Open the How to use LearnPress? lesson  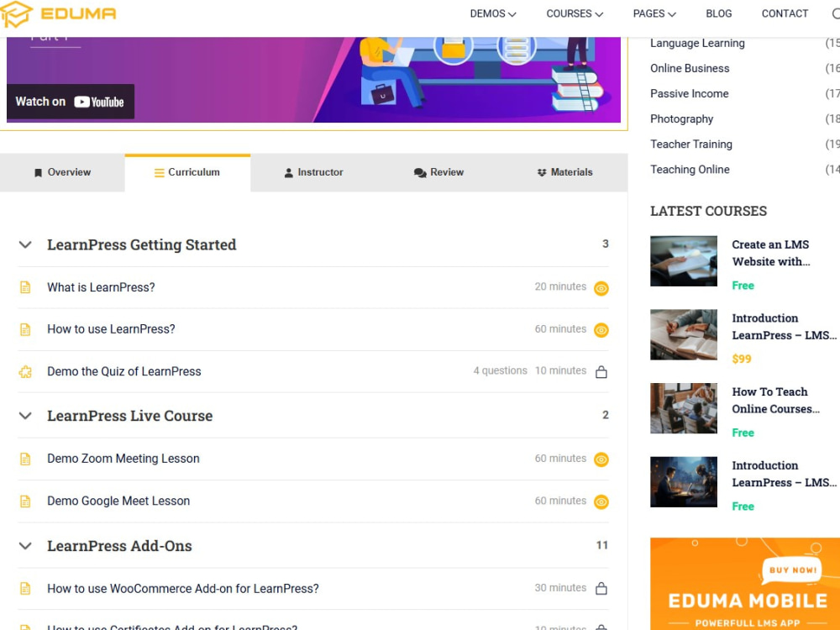tap(111, 329)
